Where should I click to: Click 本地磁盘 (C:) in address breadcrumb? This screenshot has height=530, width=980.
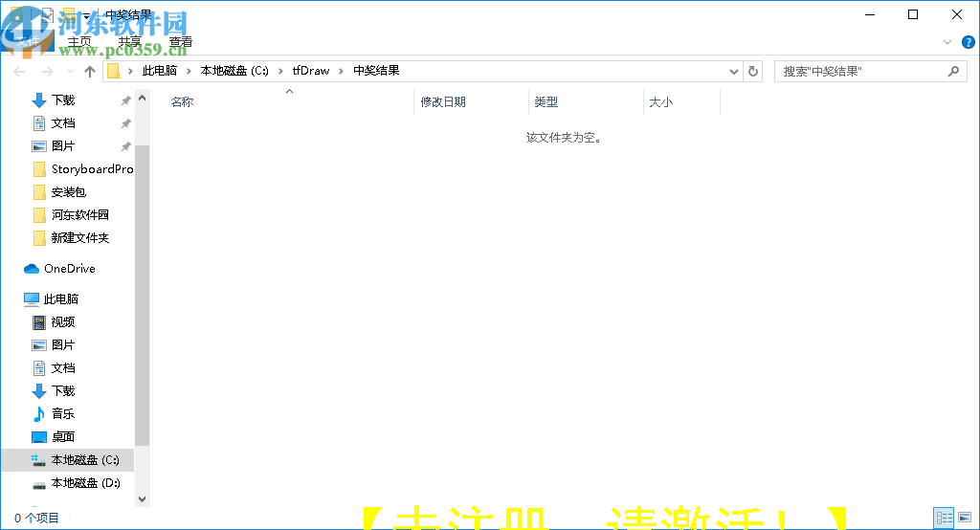(x=234, y=71)
